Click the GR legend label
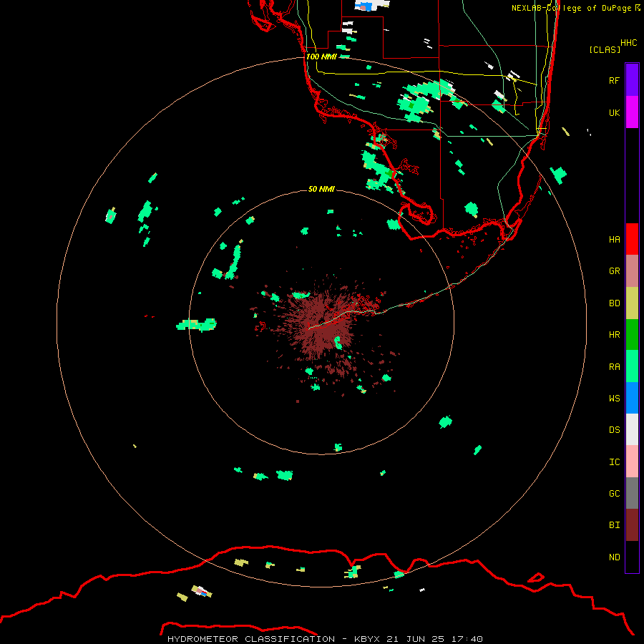The height and width of the screenshot is (644, 644). [x=614, y=271]
